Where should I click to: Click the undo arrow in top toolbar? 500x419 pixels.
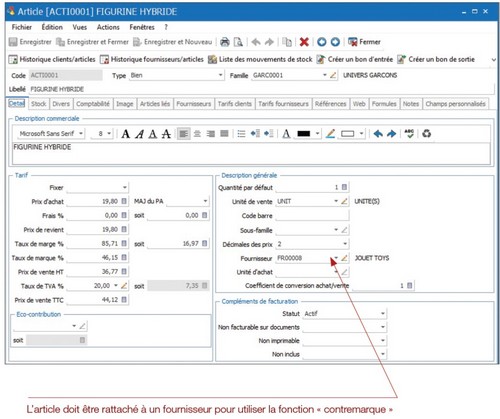[x=256, y=42]
